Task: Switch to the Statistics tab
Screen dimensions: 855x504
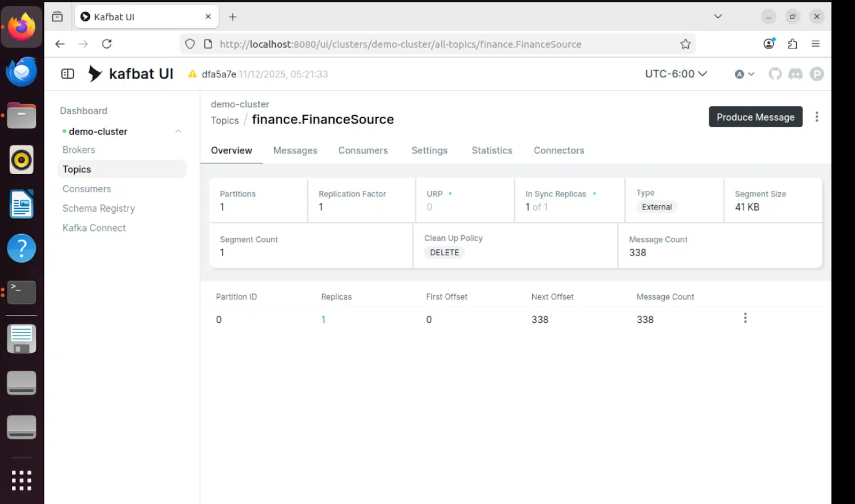Action: click(x=492, y=151)
